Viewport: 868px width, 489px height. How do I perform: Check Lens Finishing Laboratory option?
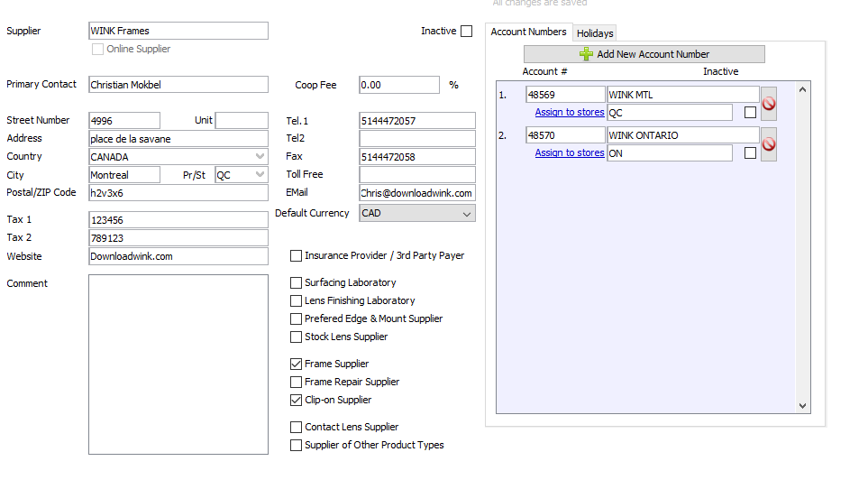point(297,300)
